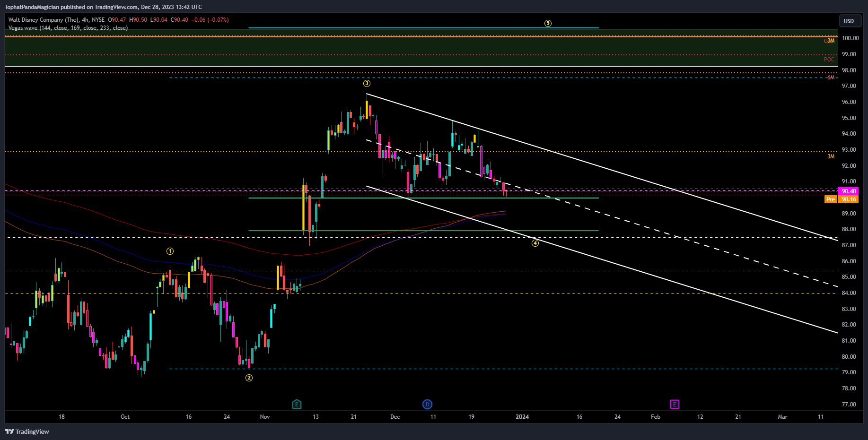Click the 3M label at 93.00
868x440 pixels.
[831, 156]
